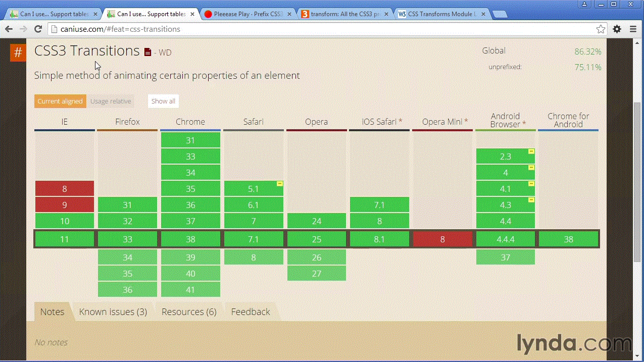
Task: Switch to transform CSS3 tab
Action: [x=344, y=14]
